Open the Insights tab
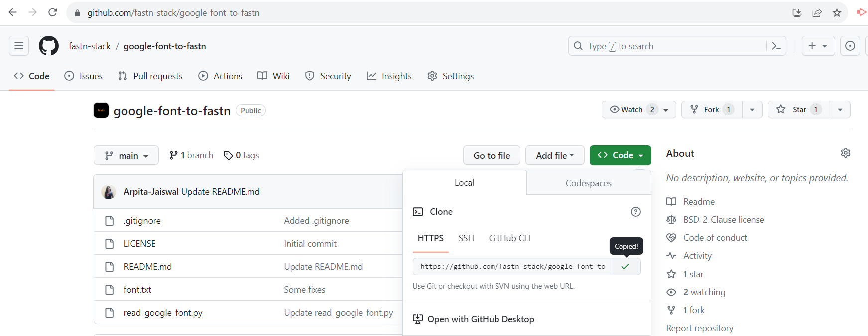 (389, 76)
